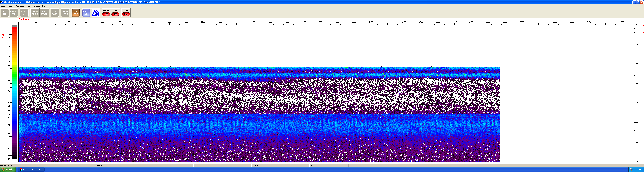Click the DTX application icon in title bar
644x172 pixels.
(2, 2)
